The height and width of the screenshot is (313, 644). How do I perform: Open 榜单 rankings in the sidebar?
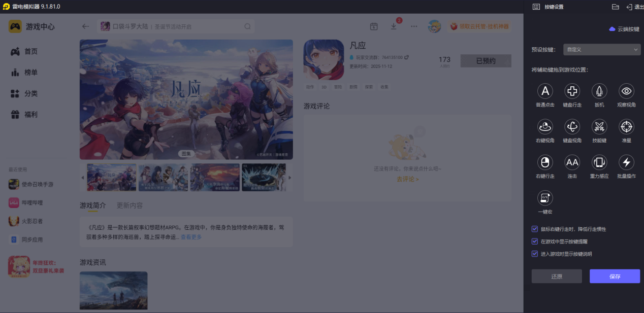(24, 73)
